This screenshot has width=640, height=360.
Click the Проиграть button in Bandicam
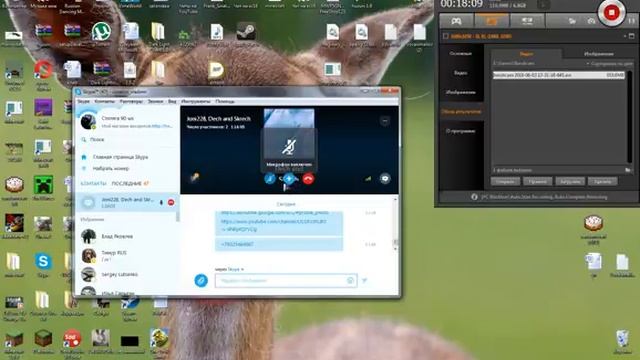(538, 181)
